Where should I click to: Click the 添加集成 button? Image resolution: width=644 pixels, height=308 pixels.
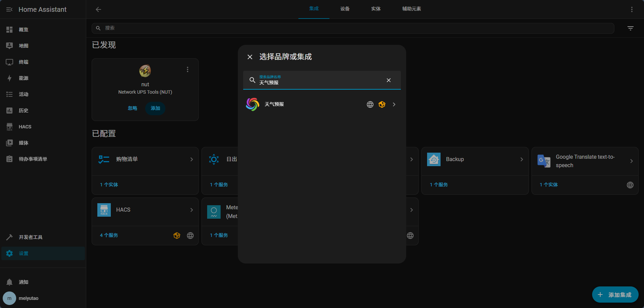615,295
